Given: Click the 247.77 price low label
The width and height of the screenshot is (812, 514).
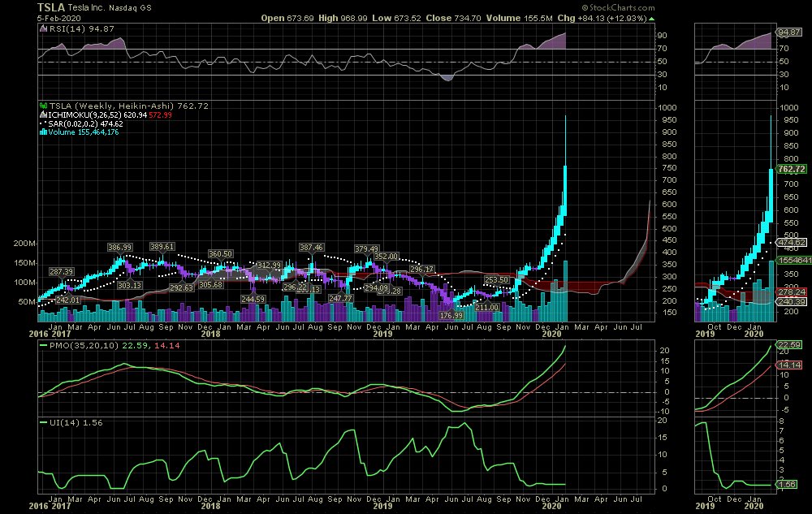Looking at the screenshot, I should coord(340,298).
